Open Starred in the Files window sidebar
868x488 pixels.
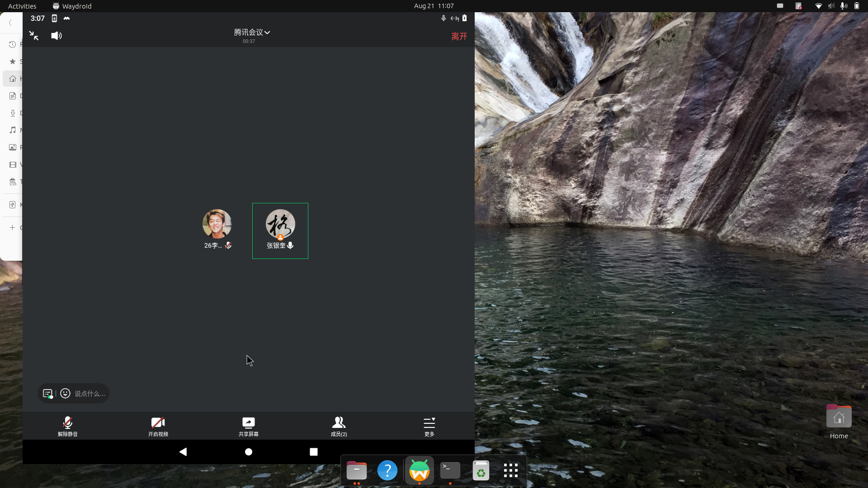pyautogui.click(x=13, y=61)
